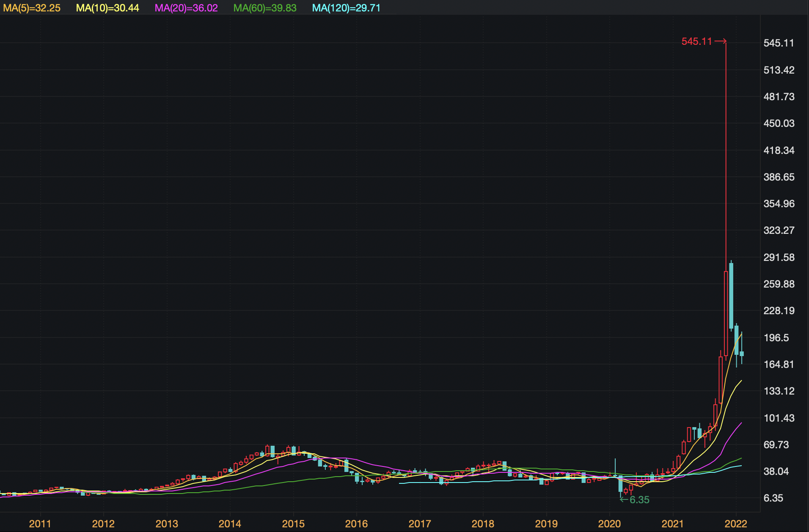The width and height of the screenshot is (809, 532).
Task: Click the magenta MA(20)=36.02 legend label
Action: coord(186,8)
